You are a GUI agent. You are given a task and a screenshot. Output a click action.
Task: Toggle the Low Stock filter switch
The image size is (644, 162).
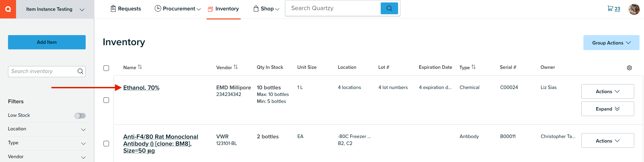point(80,116)
